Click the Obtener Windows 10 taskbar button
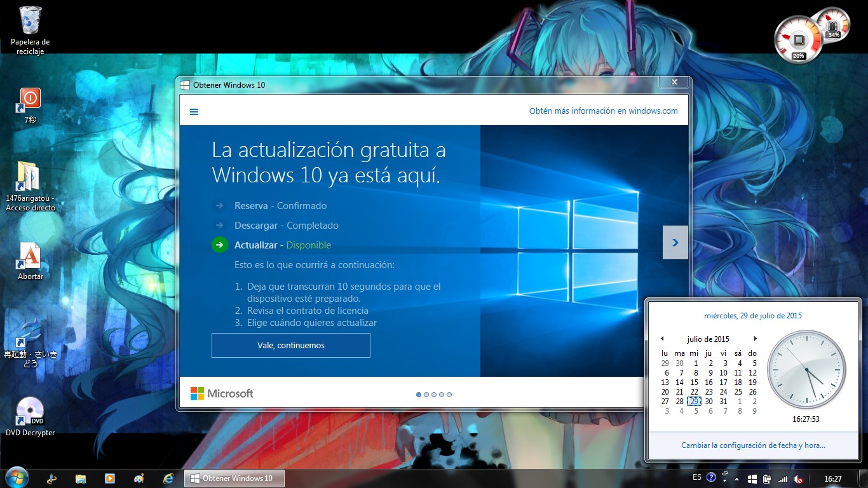 pos(234,478)
